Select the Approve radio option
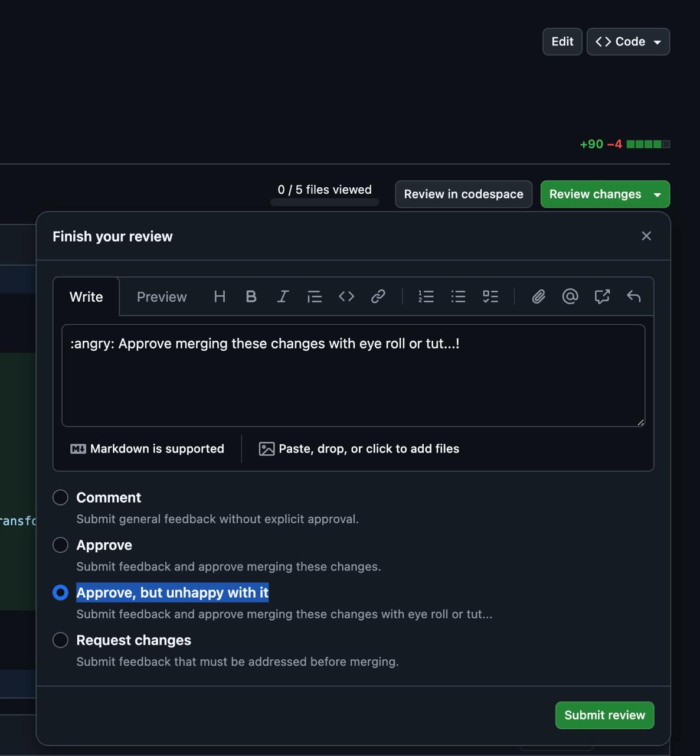 (x=60, y=545)
